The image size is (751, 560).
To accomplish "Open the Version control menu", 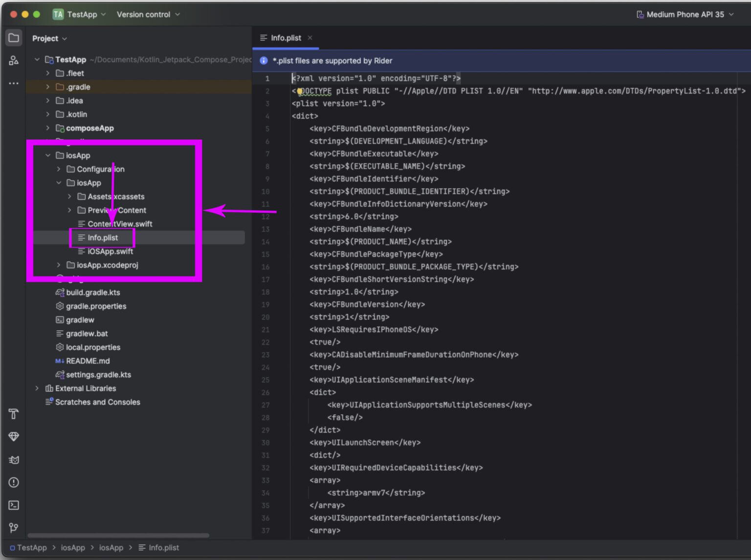I will [144, 14].
